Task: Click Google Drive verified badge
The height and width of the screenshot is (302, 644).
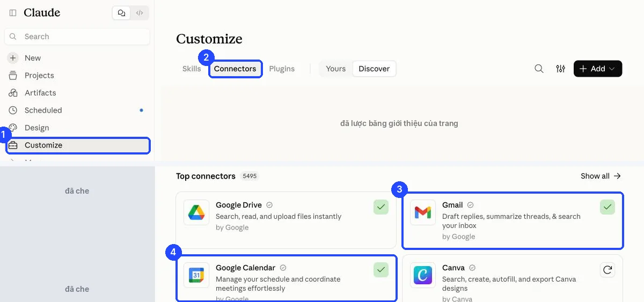Action: click(269, 205)
